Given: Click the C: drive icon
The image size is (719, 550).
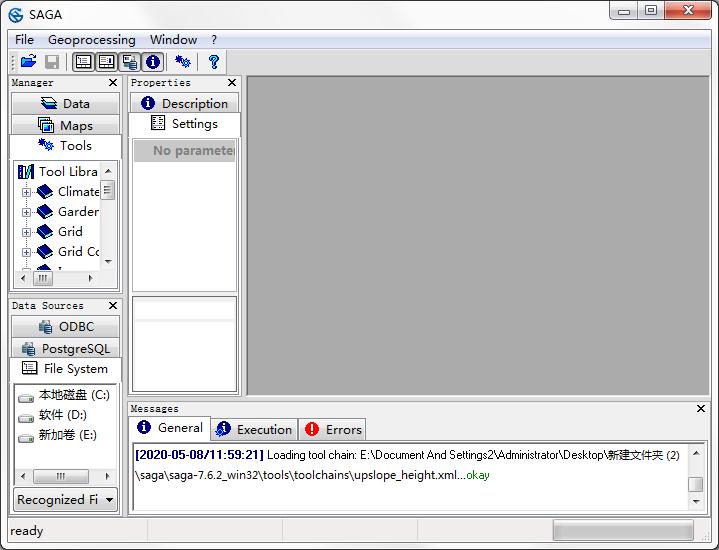Looking at the screenshot, I should tap(26, 398).
